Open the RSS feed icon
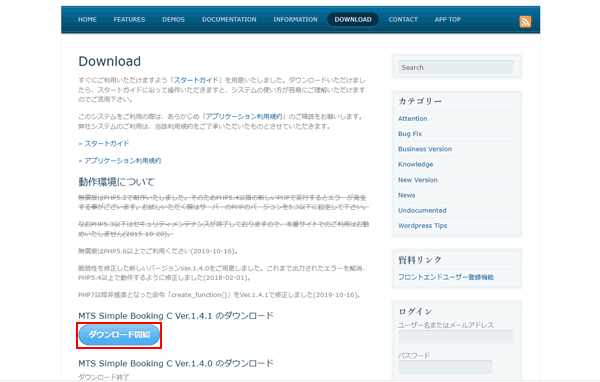600x382 pixels. pos(525,21)
